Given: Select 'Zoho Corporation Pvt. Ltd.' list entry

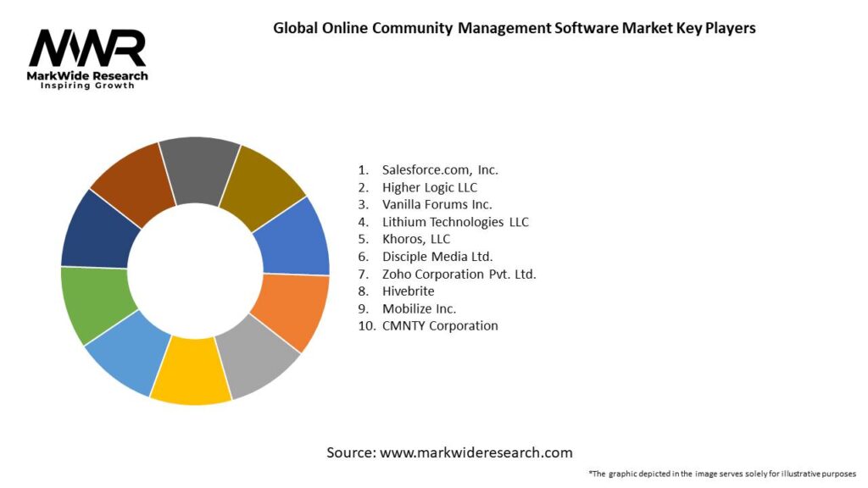Looking at the screenshot, I should coord(459,274).
